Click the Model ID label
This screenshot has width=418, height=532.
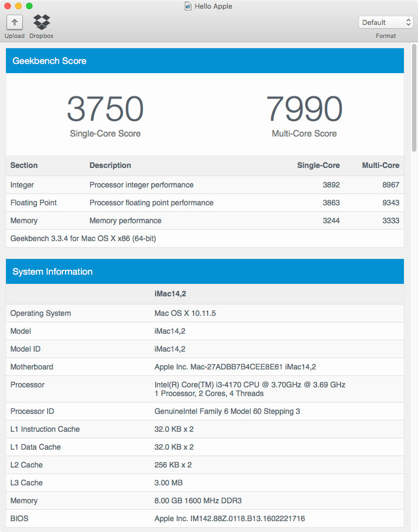[x=25, y=349]
